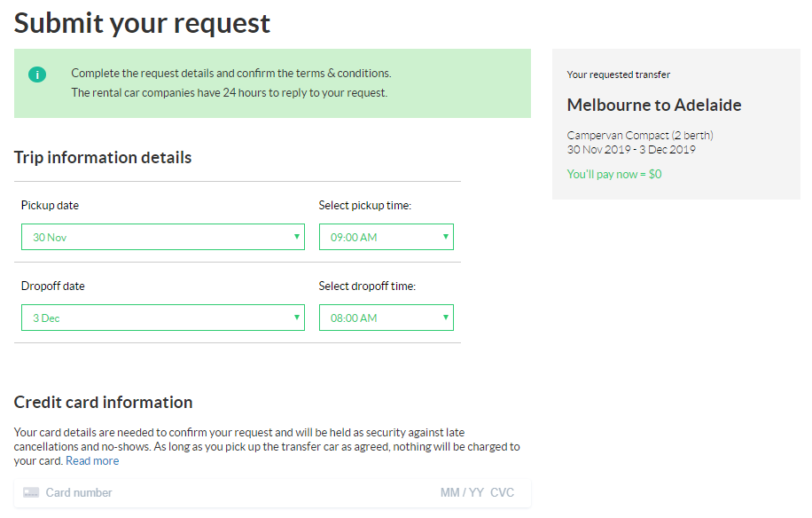Click the green info icon in the banner
The height and width of the screenshot is (518, 812).
pos(37,75)
